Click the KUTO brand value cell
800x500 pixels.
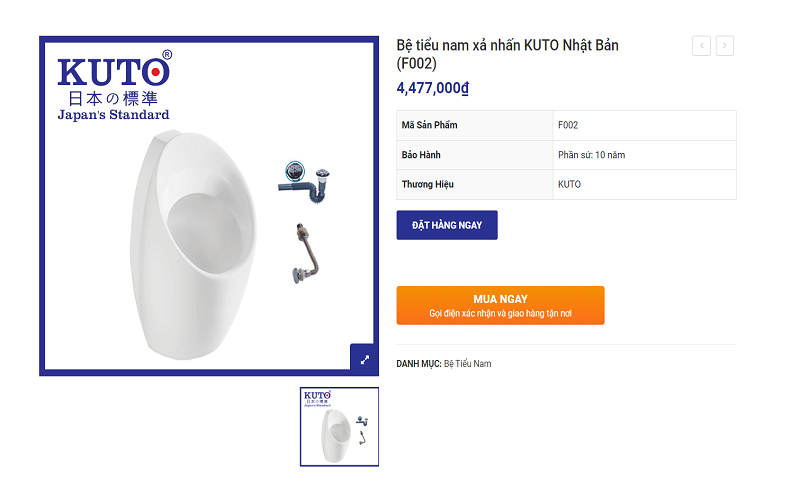click(644, 184)
